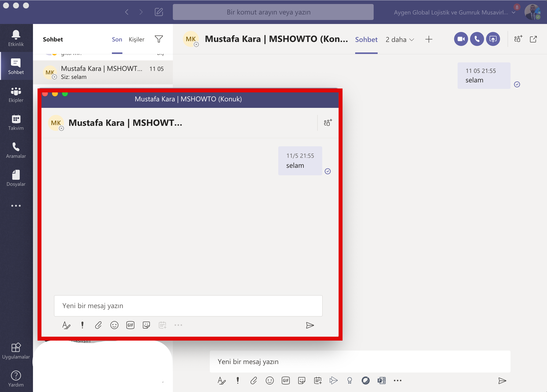The image size is (547, 392).
Task: Send the message in pop-out window
Action: (x=310, y=325)
